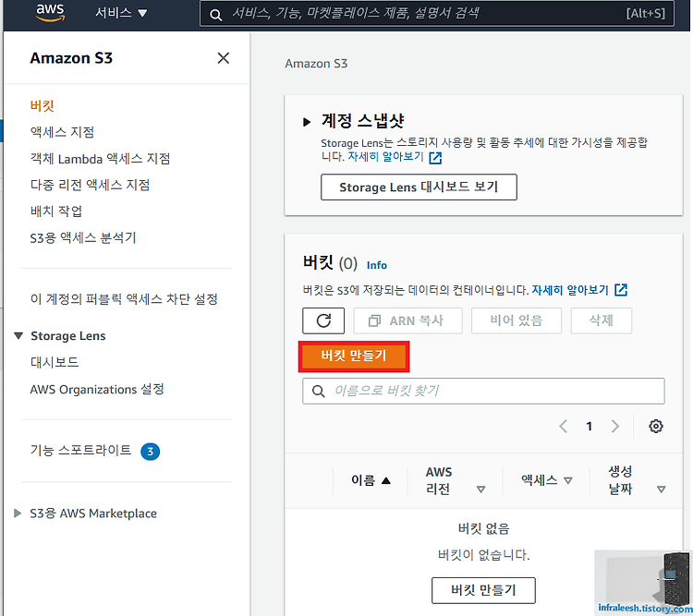Click the AWS logo home icon
This screenshot has width=693, height=616.
(x=51, y=13)
